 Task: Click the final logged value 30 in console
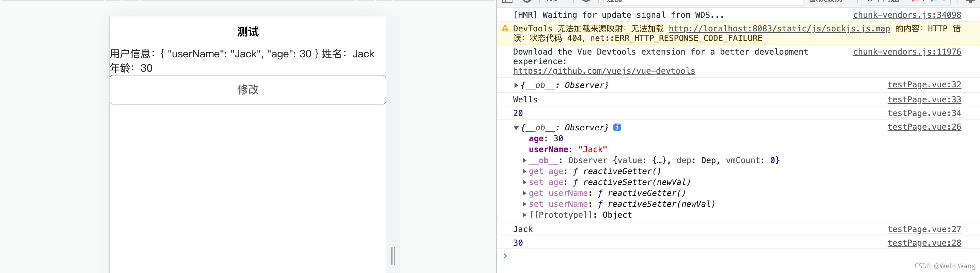coord(518,243)
